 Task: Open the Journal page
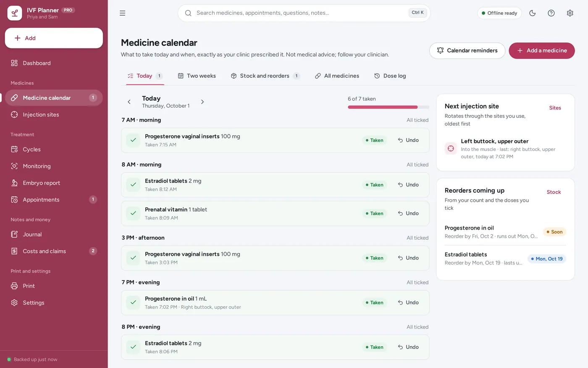pyautogui.click(x=54, y=234)
